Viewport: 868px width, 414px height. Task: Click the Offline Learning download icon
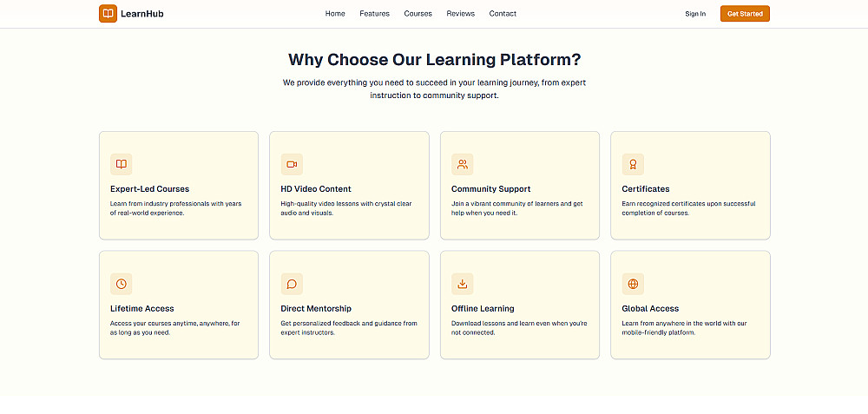tap(463, 284)
